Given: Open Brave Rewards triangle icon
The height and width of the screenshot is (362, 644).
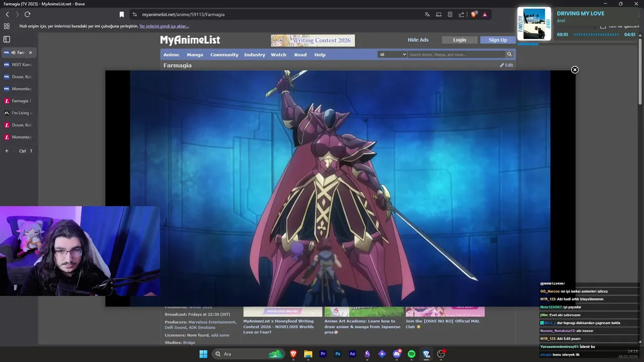Looking at the screenshot, I should pos(485,15).
